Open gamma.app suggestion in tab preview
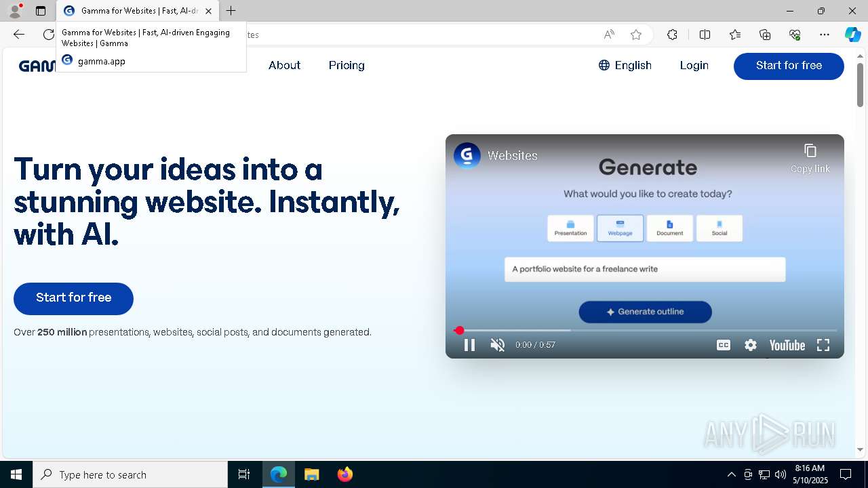 102,61
